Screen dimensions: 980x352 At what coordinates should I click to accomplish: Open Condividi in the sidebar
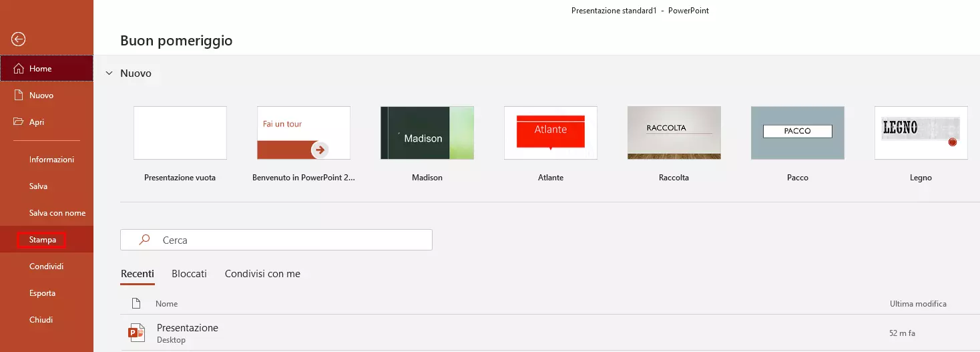point(46,267)
